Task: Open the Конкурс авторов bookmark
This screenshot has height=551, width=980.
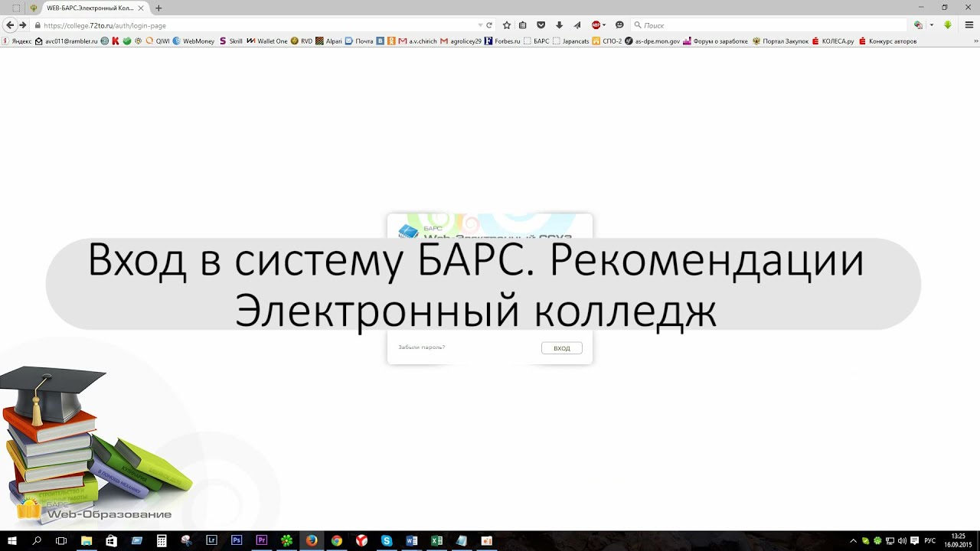Action: point(887,41)
